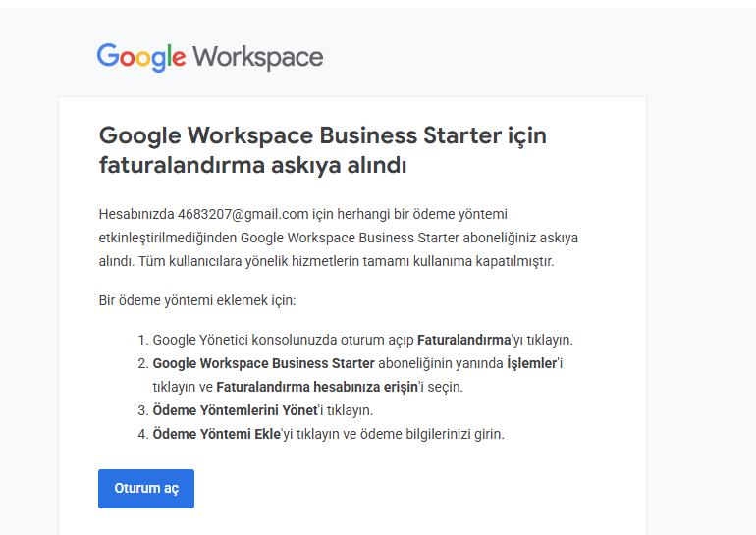
Task: Click the heading about faturalandırma askıya alındı
Action: click(323, 150)
